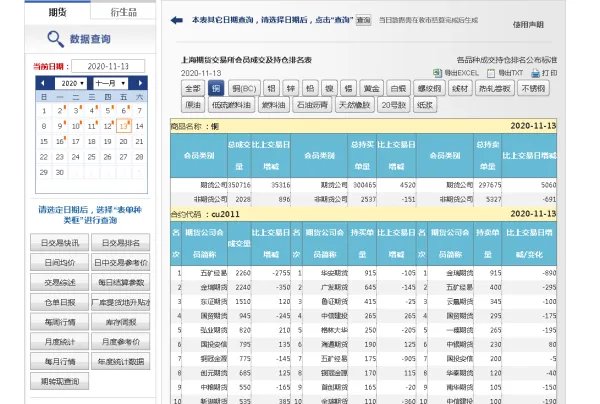The width and height of the screenshot is (600, 404).
Task: Click the 期转现查询 button
Action: tap(60, 381)
